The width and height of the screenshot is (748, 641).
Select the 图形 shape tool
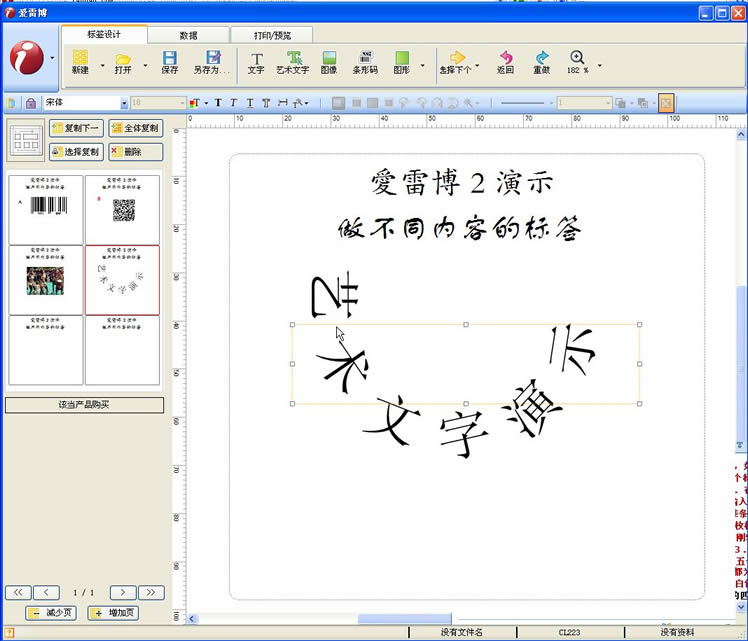(402, 63)
